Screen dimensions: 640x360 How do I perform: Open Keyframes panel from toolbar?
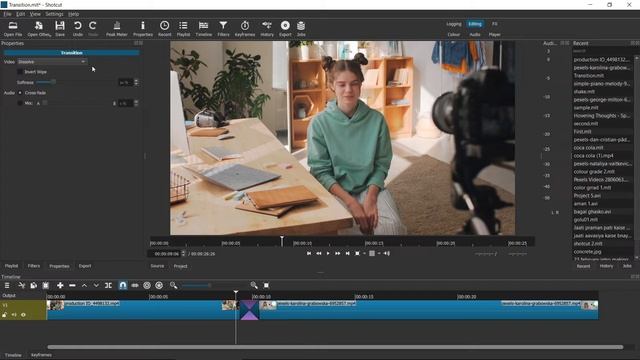tap(245, 29)
